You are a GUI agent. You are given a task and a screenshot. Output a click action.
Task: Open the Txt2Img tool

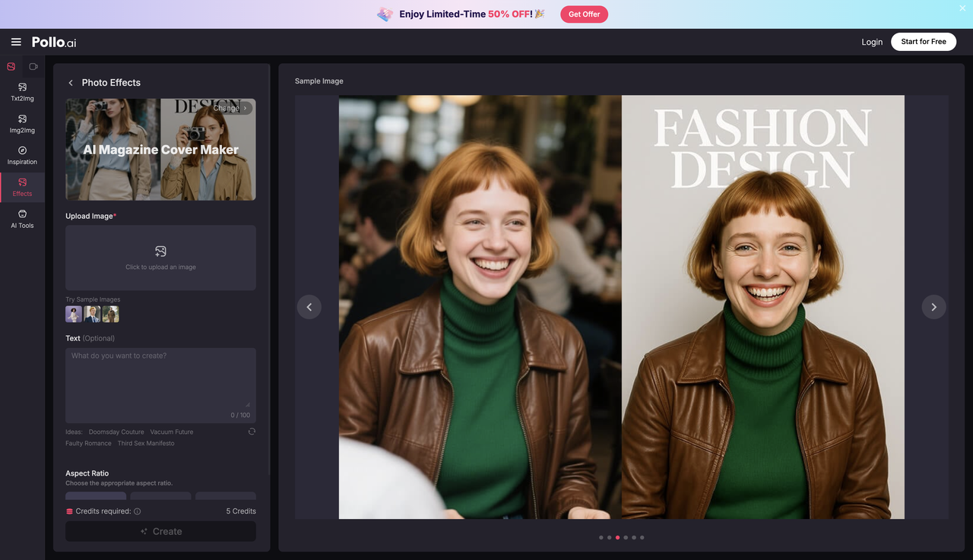click(x=22, y=92)
